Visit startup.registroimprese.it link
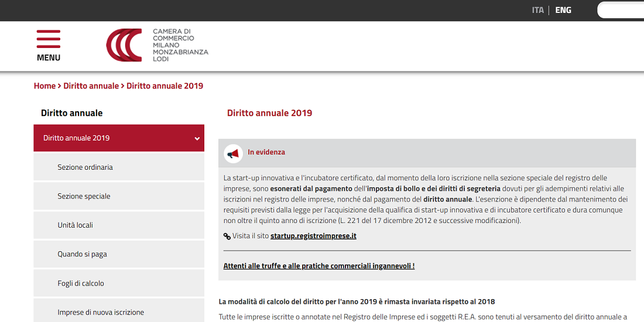This screenshot has height=322, width=644. pos(313,236)
